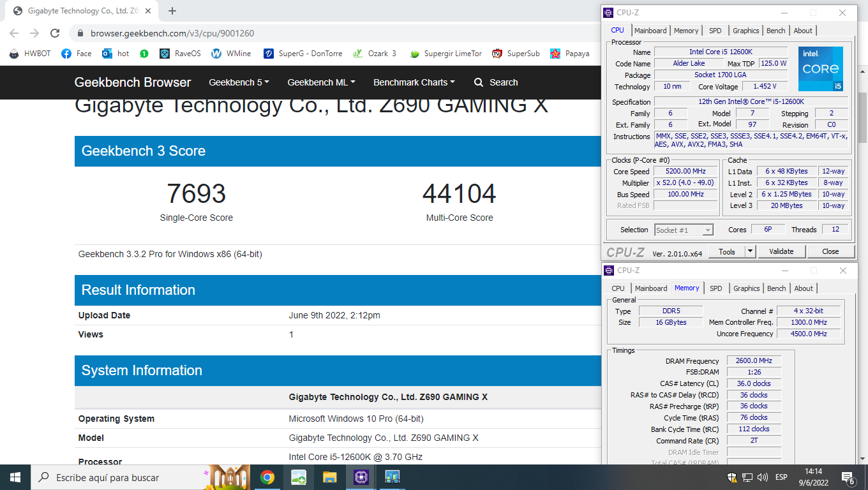868x490 pixels.
Task: Click the single-core score 7693
Action: click(197, 193)
